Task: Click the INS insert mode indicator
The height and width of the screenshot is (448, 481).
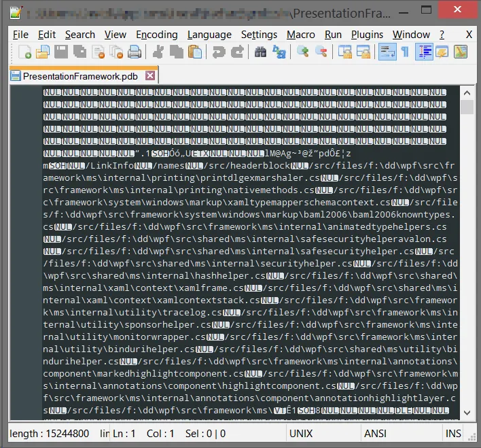Action: coord(453,434)
